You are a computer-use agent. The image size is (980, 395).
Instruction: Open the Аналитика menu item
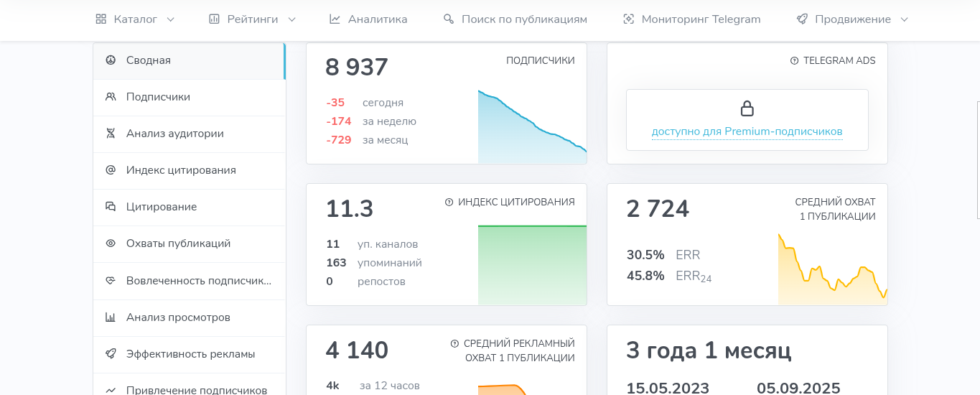pyautogui.click(x=368, y=19)
